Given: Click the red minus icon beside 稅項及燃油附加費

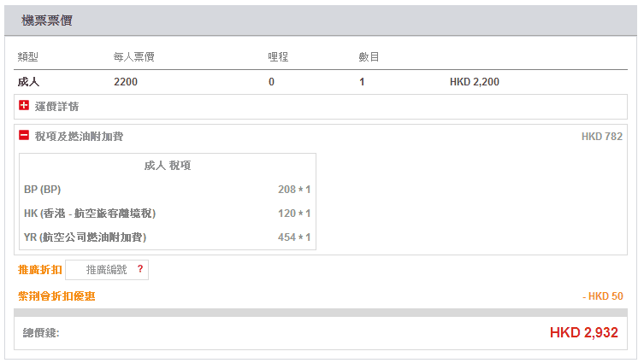Looking at the screenshot, I should 24,136.
